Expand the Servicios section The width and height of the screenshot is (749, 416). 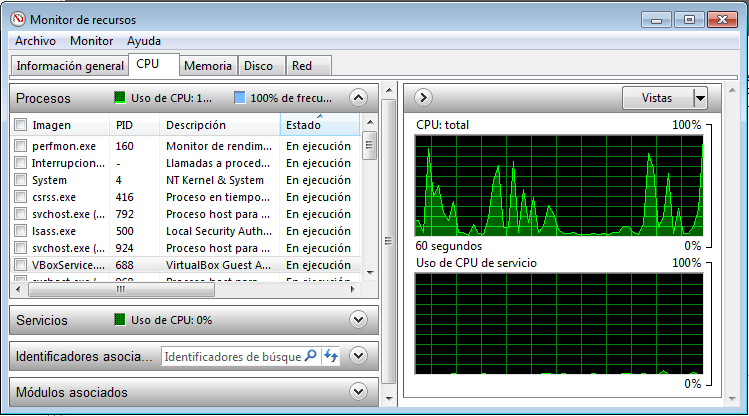(359, 320)
